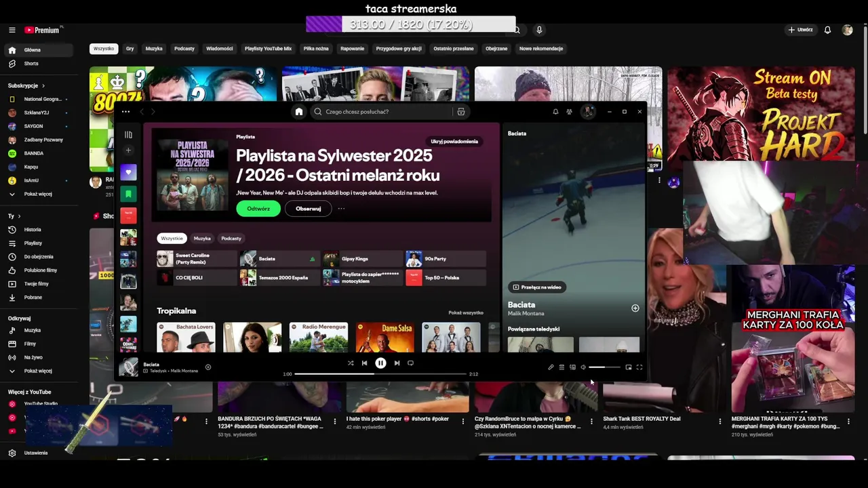Click YouTube Utwórz create button

tap(800, 30)
